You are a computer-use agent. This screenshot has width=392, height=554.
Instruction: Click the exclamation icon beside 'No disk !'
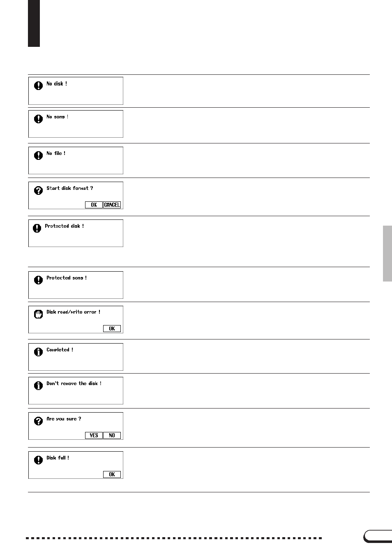[x=38, y=85]
